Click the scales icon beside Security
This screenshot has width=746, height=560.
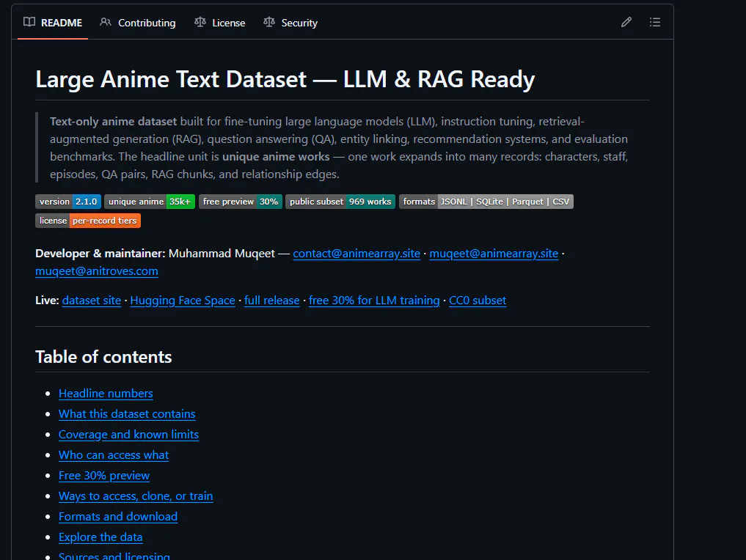click(x=269, y=22)
